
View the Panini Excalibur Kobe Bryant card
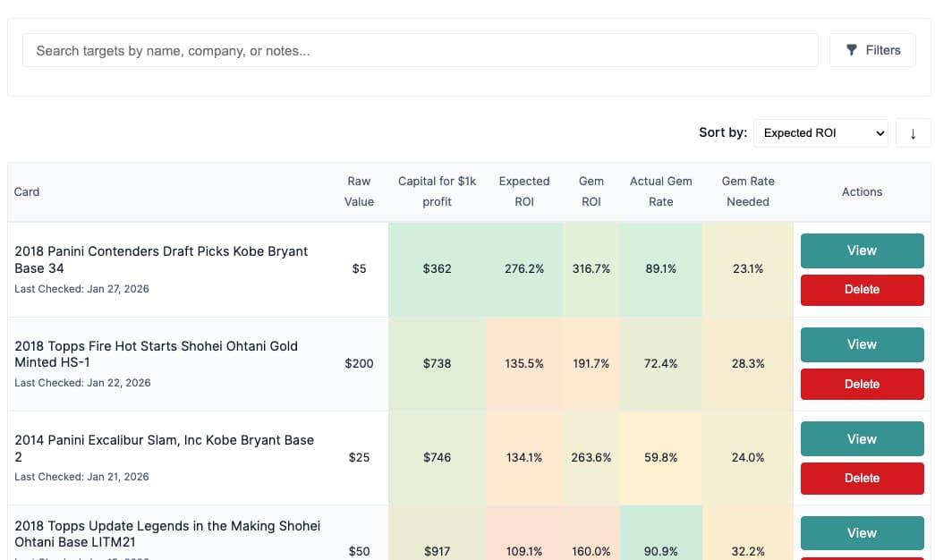pyautogui.click(x=862, y=439)
